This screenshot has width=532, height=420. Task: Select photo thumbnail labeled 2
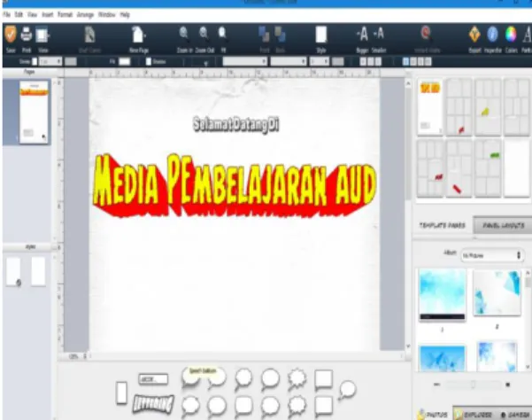tap(497, 293)
